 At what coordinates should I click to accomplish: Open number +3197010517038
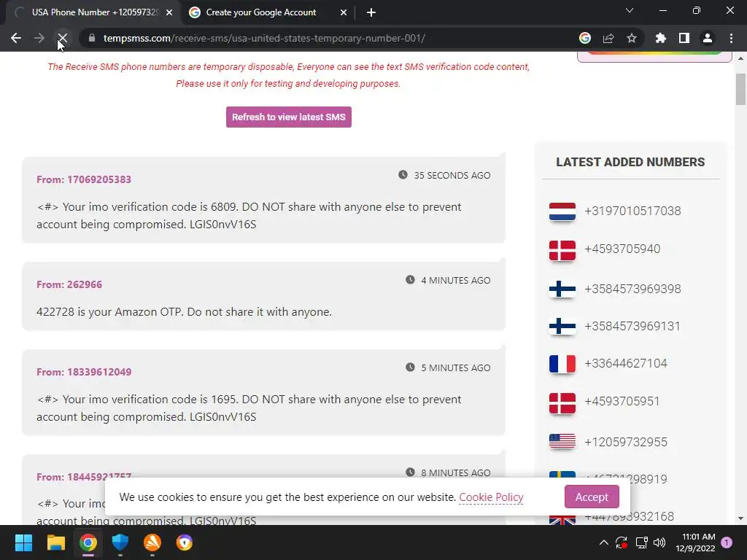pyautogui.click(x=632, y=211)
